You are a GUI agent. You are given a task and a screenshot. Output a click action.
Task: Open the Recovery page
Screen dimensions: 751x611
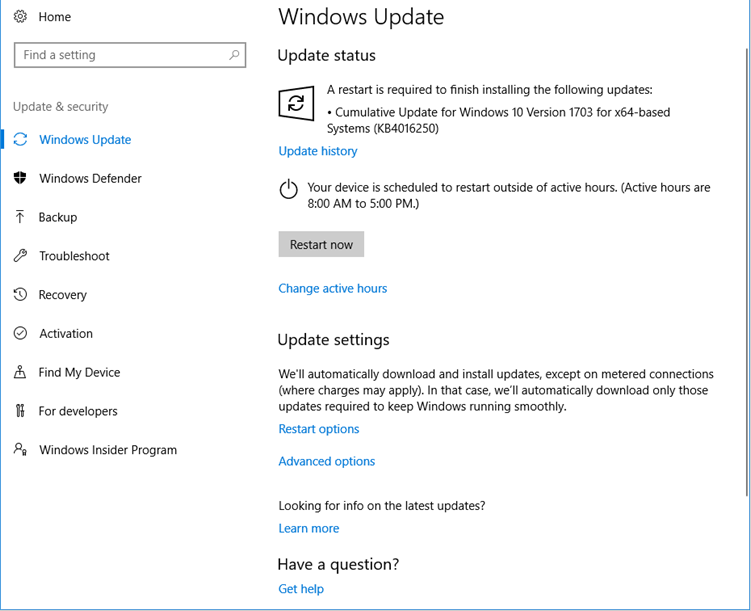(x=62, y=294)
